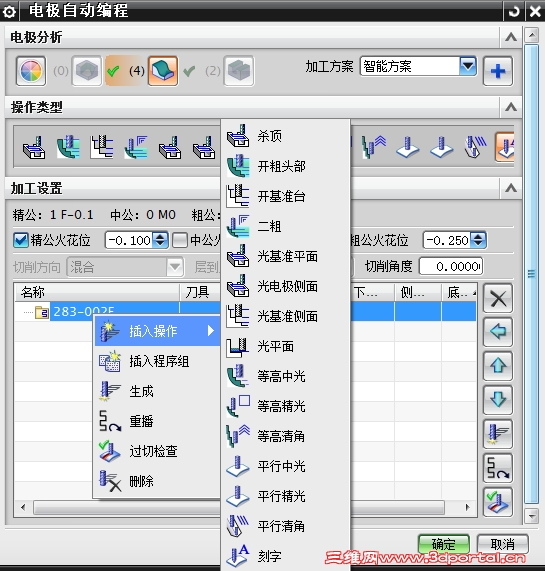Click the vertical scrollbar of the dialog
Image resolution: width=545 pixels, height=571 pixels.
click(532, 274)
